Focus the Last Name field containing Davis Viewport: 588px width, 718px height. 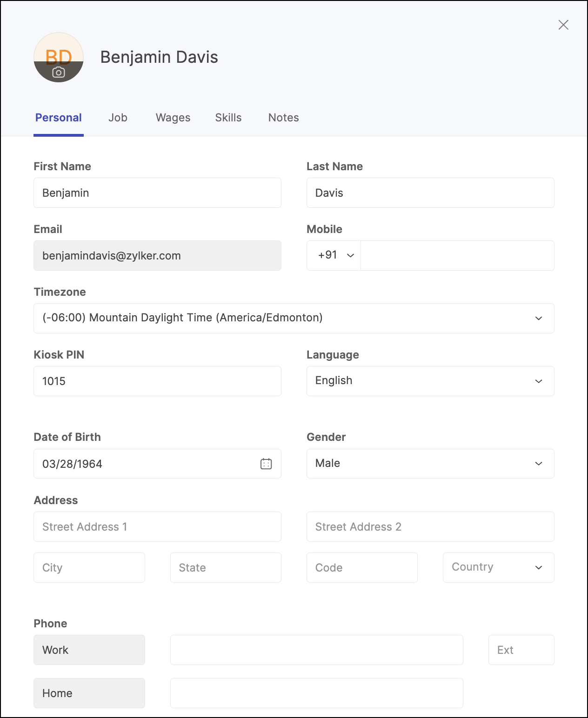click(430, 193)
